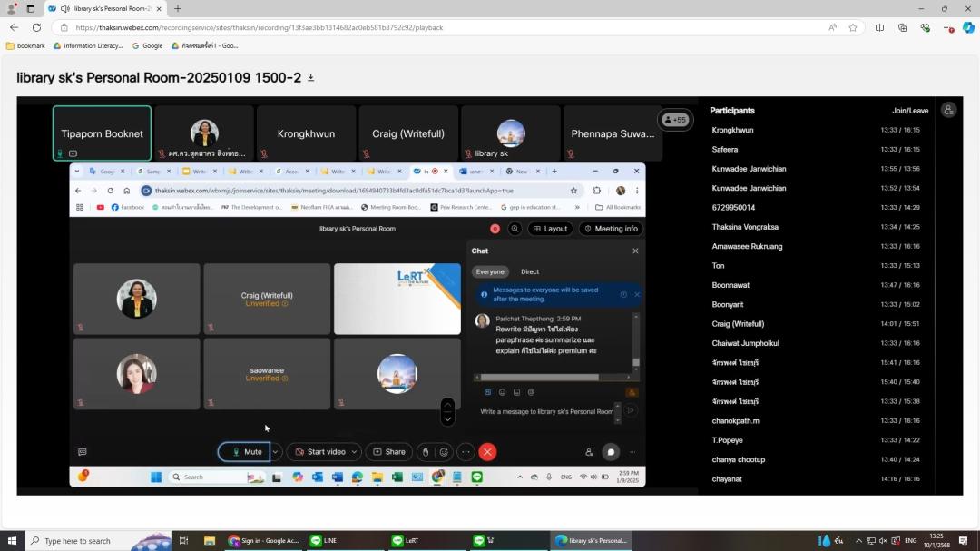Download the recording via title download icon
The height and width of the screenshot is (551, 980).
[310, 78]
